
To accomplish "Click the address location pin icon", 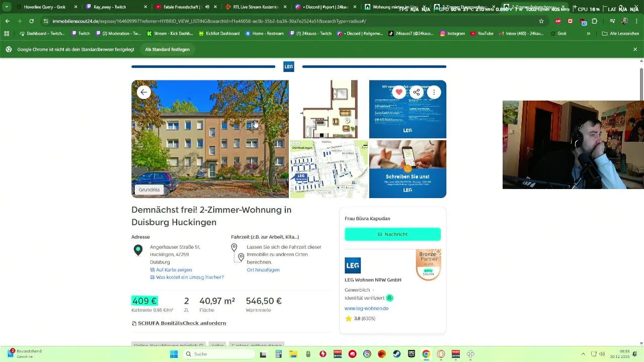I will pyautogui.click(x=138, y=250).
